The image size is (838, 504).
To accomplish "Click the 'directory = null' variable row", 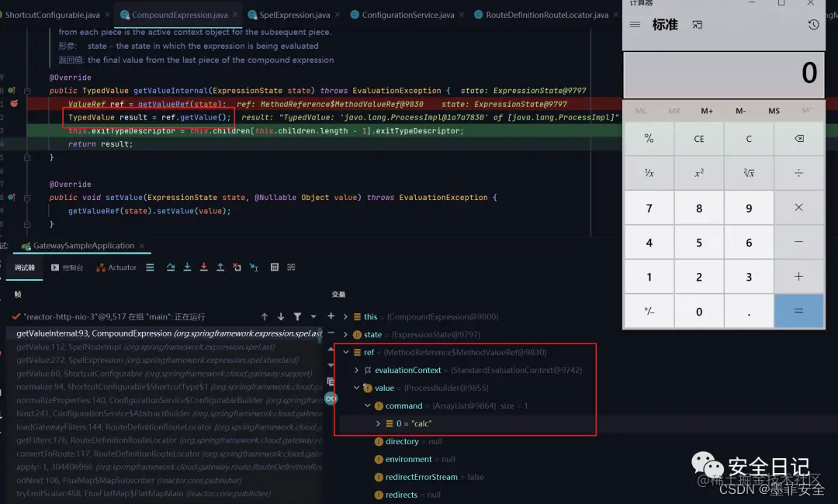I will coord(408,441).
